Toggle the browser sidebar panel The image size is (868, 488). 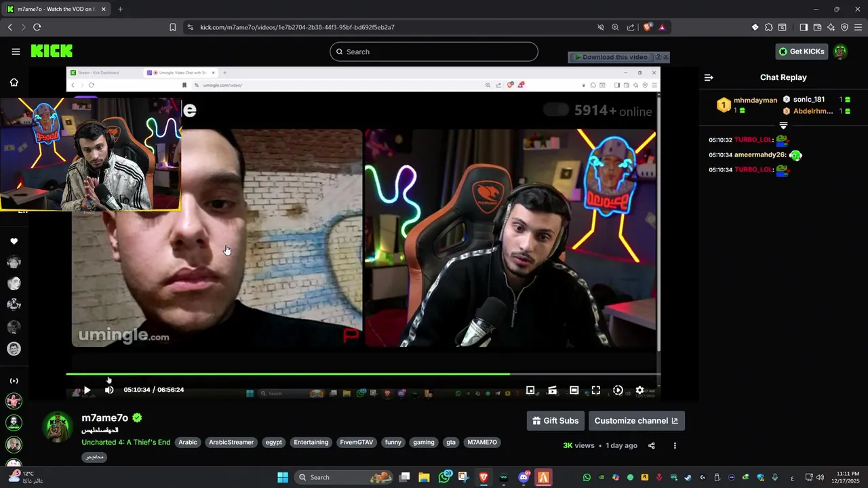(804, 27)
